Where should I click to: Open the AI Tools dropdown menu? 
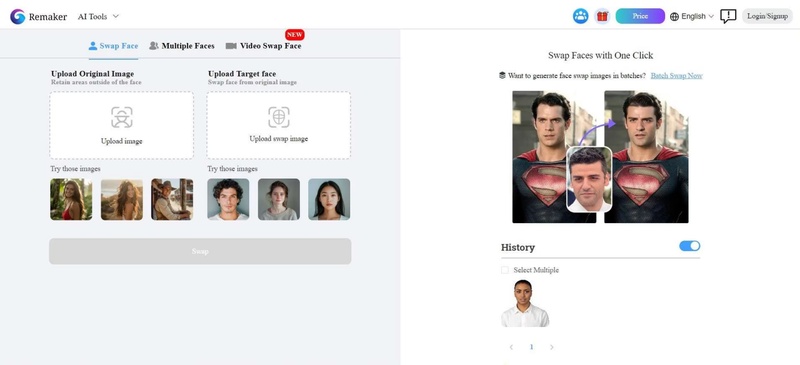coord(98,16)
